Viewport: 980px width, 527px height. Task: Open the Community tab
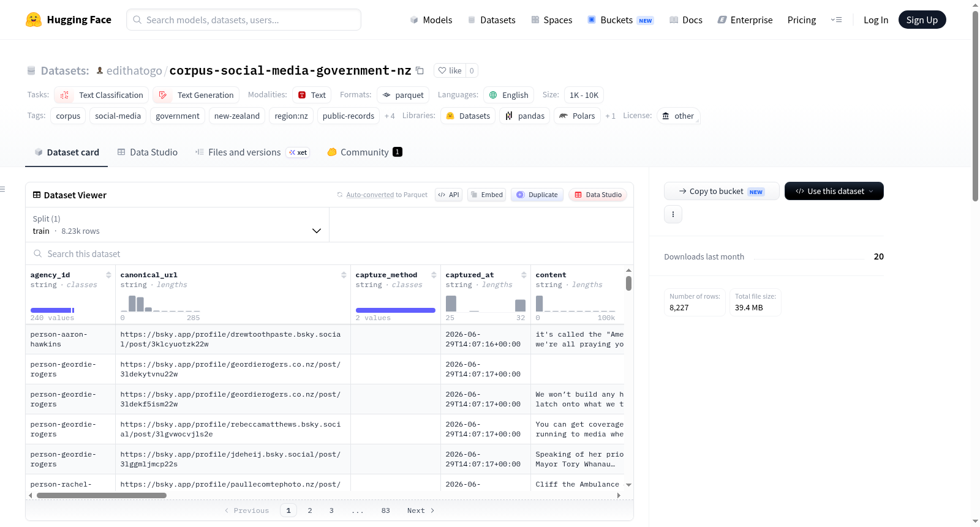tap(364, 152)
